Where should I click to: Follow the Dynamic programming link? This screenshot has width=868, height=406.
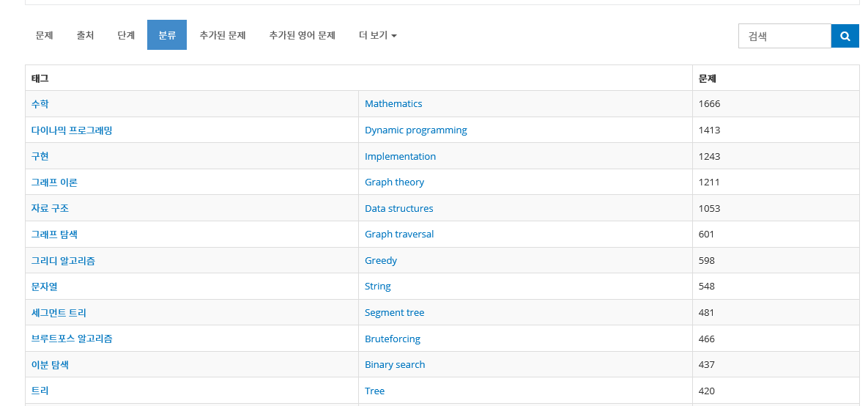pyautogui.click(x=416, y=130)
